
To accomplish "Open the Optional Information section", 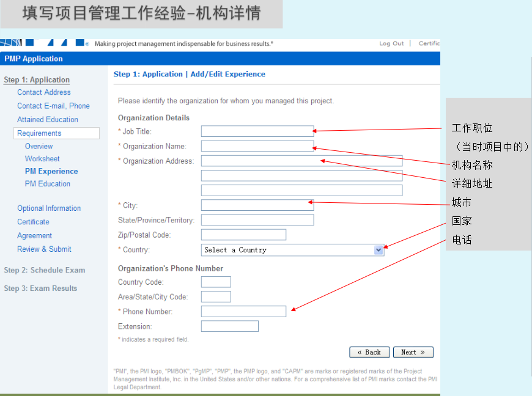I will point(49,208).
